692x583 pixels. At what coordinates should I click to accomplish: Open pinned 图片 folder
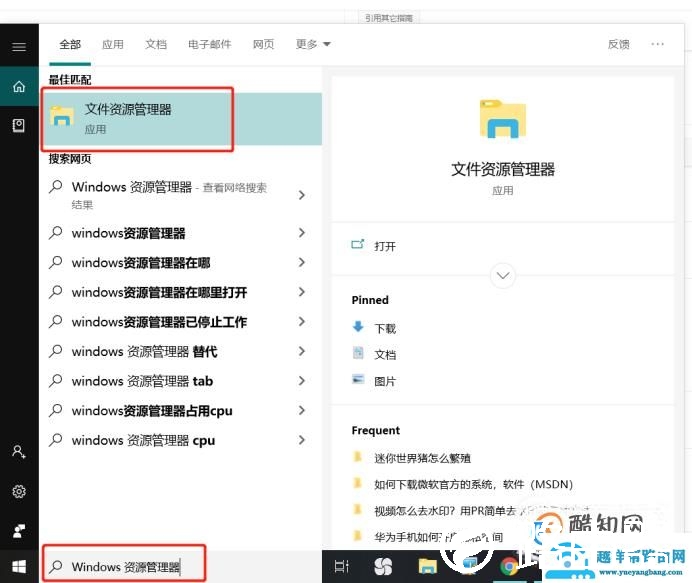tap(385, 381)
